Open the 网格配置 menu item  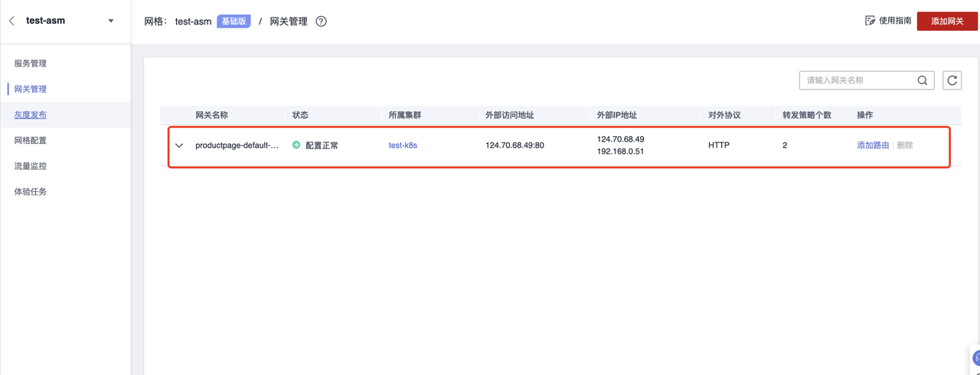(31, 141)
